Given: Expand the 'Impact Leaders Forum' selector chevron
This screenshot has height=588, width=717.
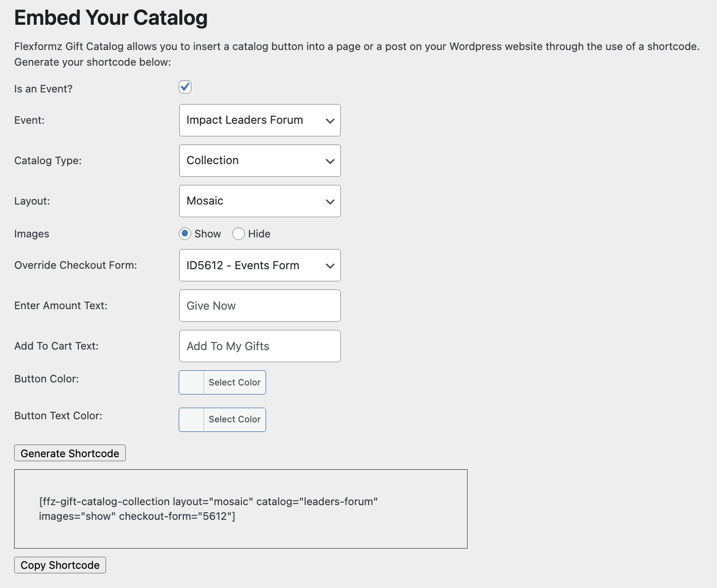Looking at the screenshot, I should pyautogui.click(x=330, y=121).
